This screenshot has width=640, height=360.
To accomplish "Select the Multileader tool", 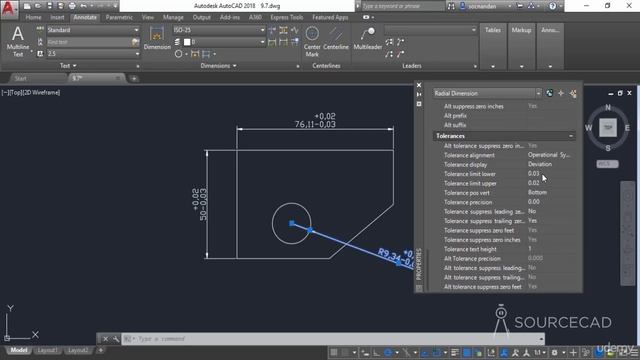I will click(368, 38).
